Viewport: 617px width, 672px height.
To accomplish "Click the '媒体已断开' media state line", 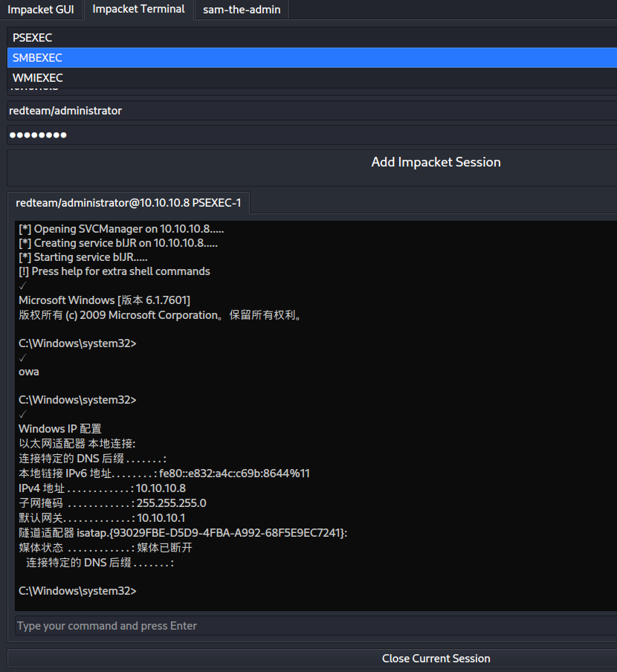I will (106, 548).
